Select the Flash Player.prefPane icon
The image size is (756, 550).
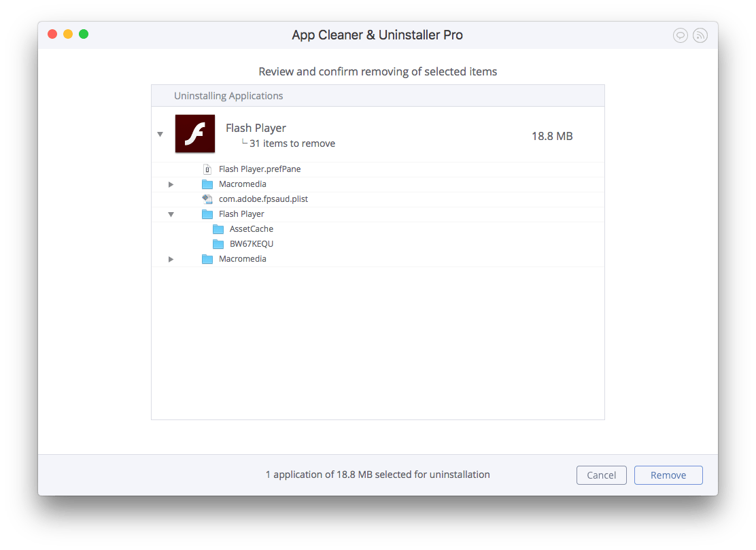point(208,169)
